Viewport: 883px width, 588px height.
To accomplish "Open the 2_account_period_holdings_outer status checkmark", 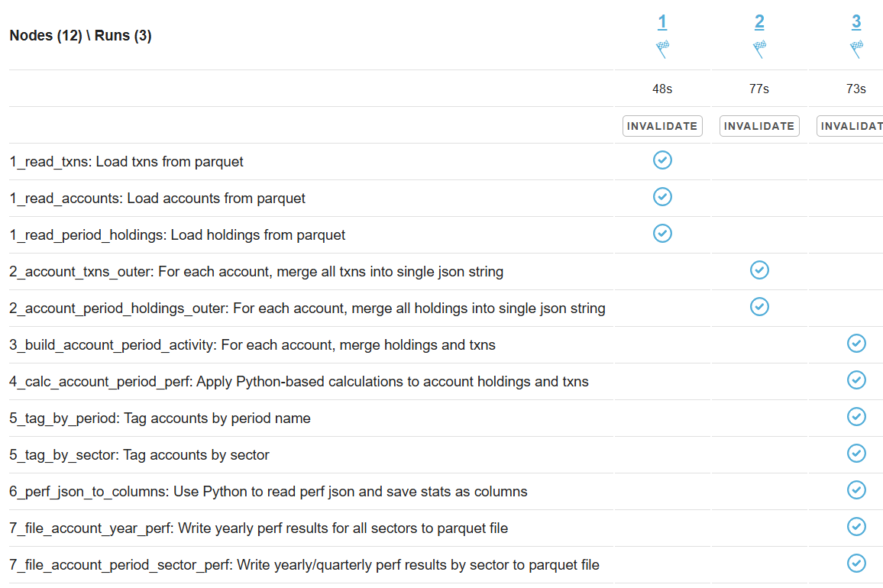I will pyautogui.click(x=759, y=306).
